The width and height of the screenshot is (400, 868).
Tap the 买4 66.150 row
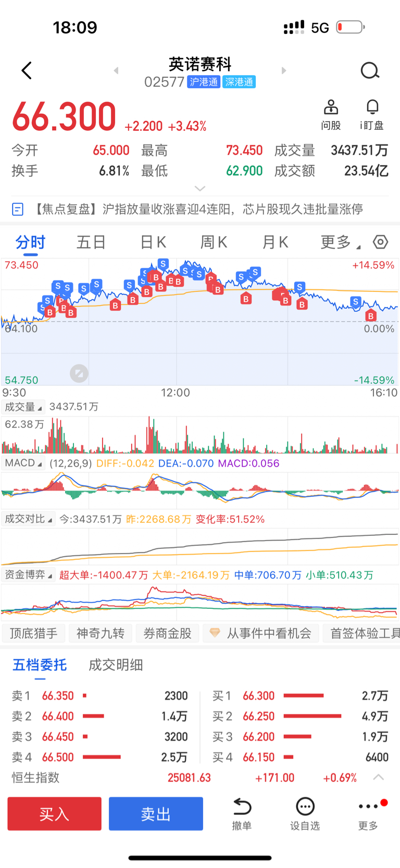coord(301,757)
